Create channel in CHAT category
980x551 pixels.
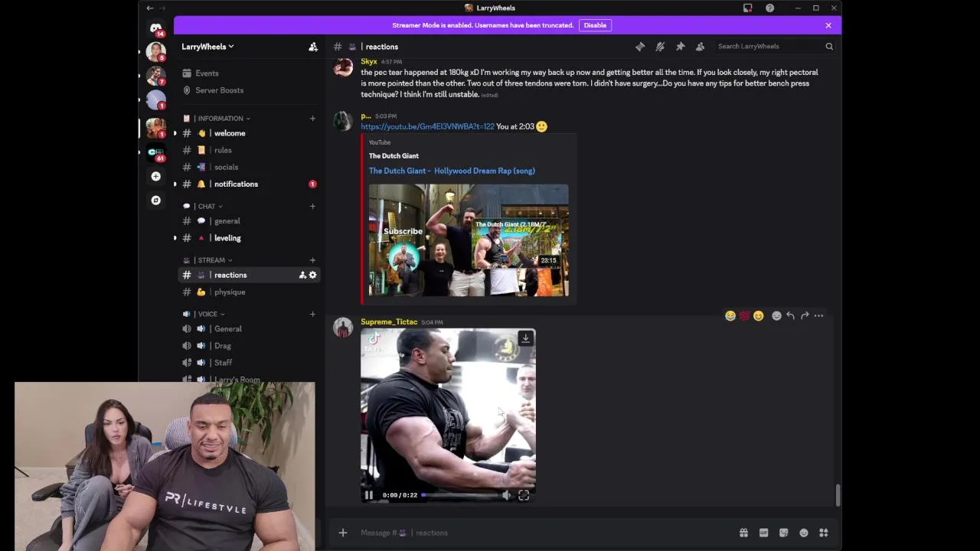tap(312, 206)
